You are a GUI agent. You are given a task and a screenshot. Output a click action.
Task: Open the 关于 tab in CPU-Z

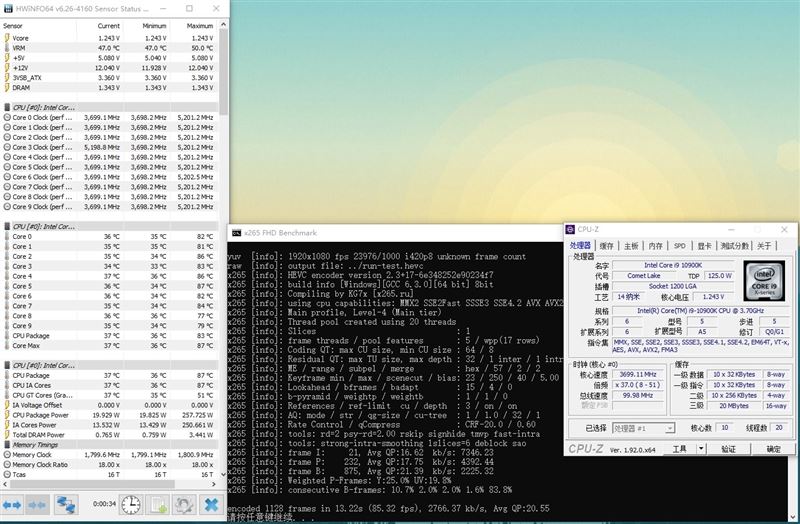point(764,246)
